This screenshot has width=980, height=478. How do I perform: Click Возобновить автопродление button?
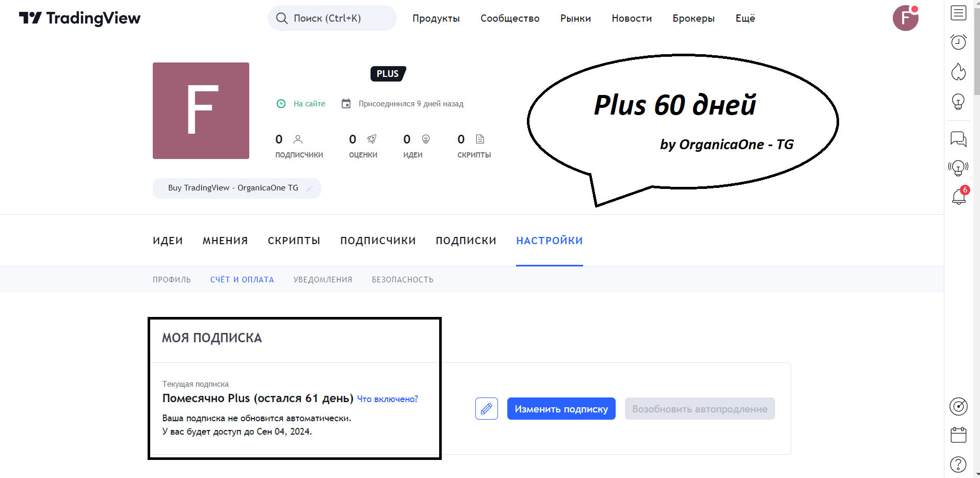coord(700,409)
